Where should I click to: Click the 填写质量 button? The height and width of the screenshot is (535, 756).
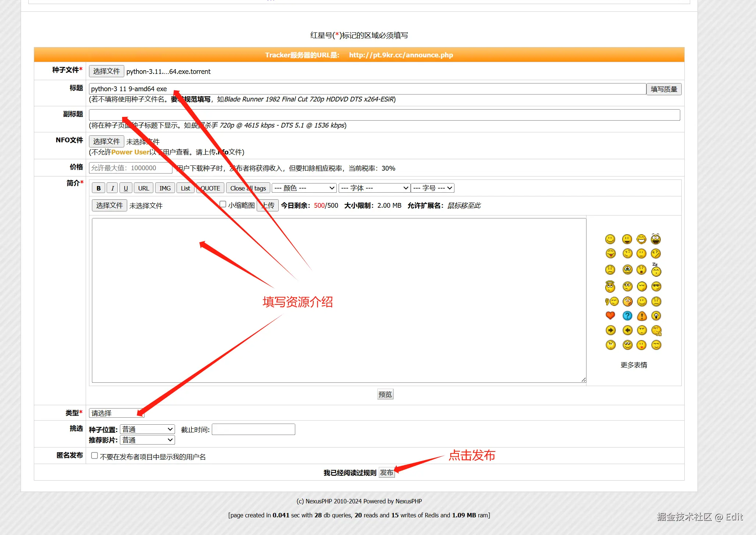664,89
